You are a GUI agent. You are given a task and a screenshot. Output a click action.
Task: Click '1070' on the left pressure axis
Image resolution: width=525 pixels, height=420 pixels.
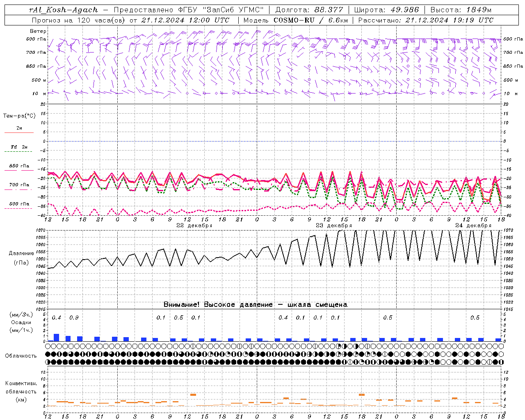point(40,231)
